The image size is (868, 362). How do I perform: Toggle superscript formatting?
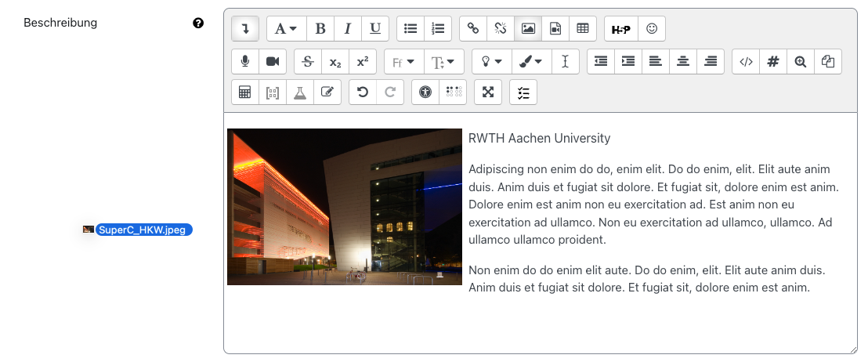tap(363, 61)
